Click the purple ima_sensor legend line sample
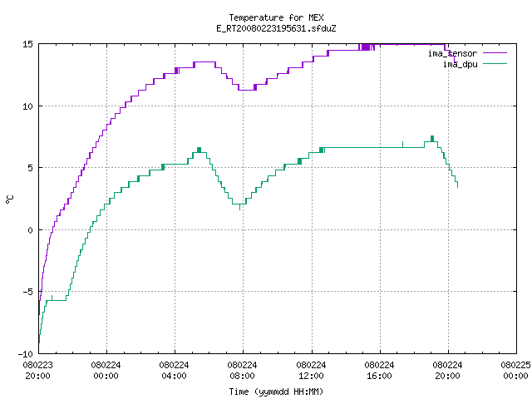 pyautogui.click(x=495, y=53)
